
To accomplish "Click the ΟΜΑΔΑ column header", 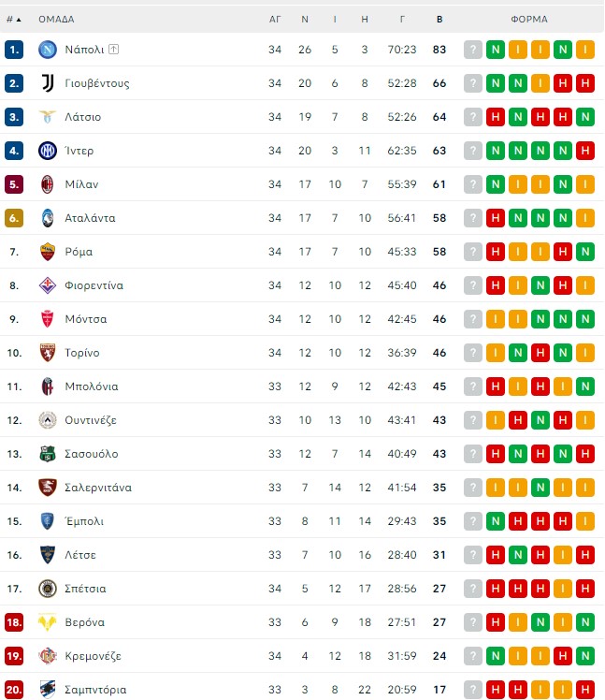I will pos(56,20).
